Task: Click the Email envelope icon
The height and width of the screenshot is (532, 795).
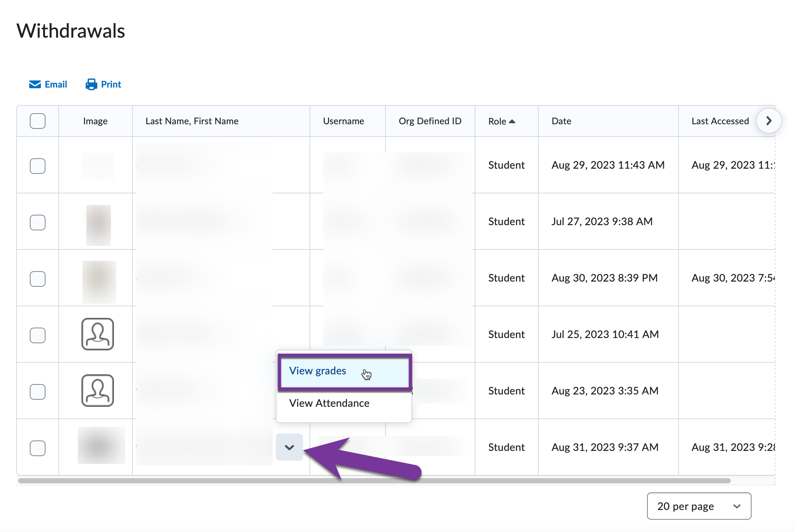Action: pos(35,84)
